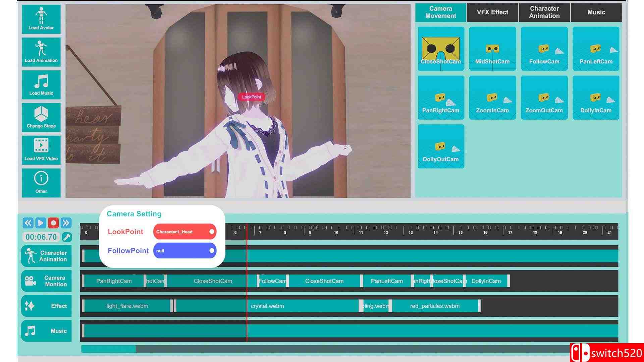Switch to the Music tab
This screenshot has width=644, height=362.
596,12
